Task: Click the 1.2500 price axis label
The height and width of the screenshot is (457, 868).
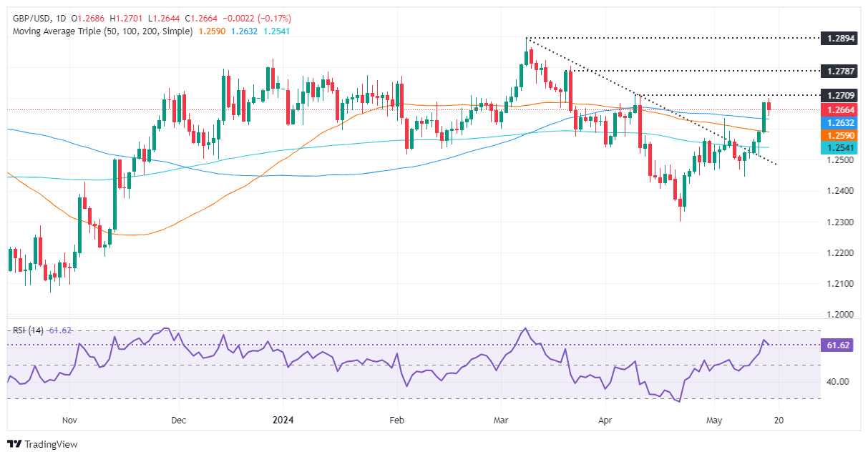Action: (x=841, y=160)
